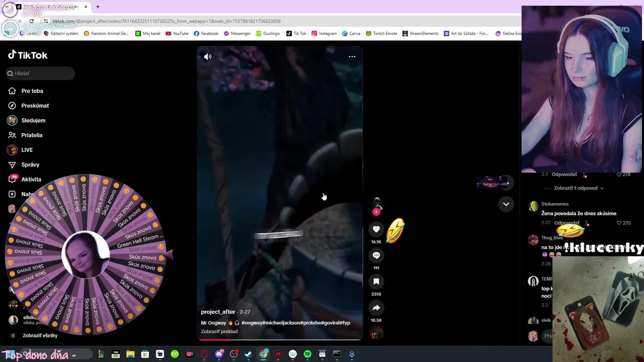The width and height of the screenshot is (644, 362).
Task: Open the spinning sound disc
Action: coord(376,333)
